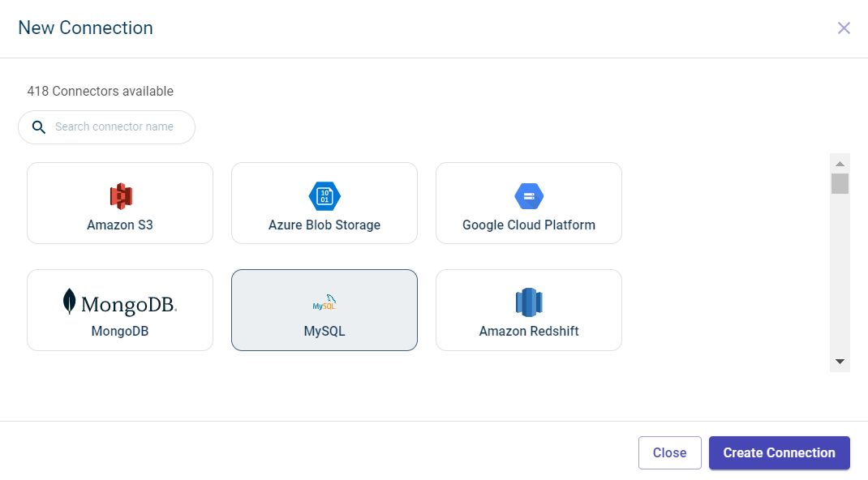The image size is (868, 480).
Task: Select the MySQL dolphin logo
Action: click(324, 302)
